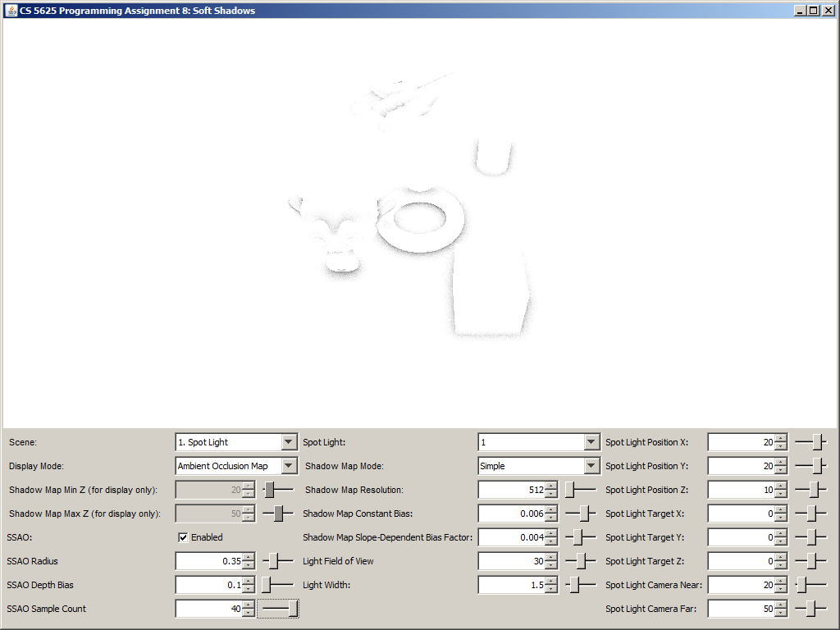
Task: Click the SSAO Sample Count slider
Action: (279, 609)
